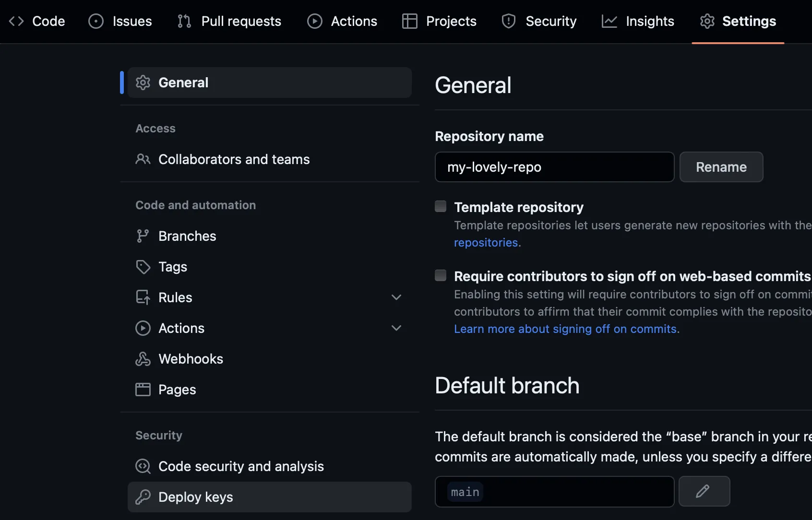This screenshot has height=520, width=812.
Task: Click the Repository name input field
Action: (555, 167)
